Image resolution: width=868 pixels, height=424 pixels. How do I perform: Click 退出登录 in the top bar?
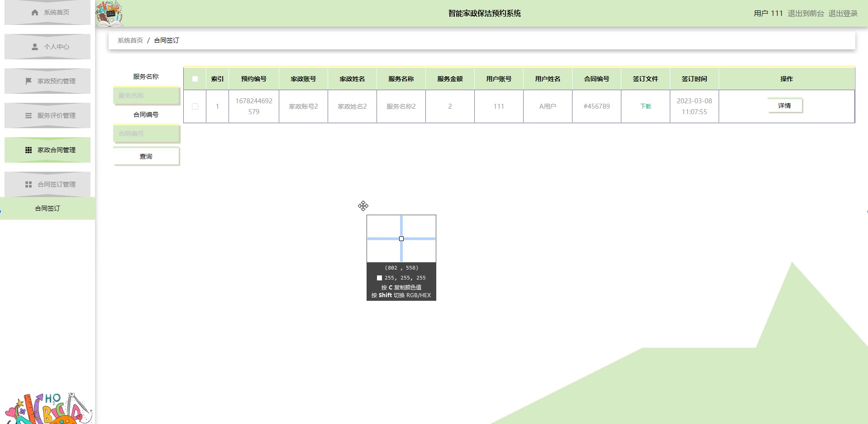(843, 13)
